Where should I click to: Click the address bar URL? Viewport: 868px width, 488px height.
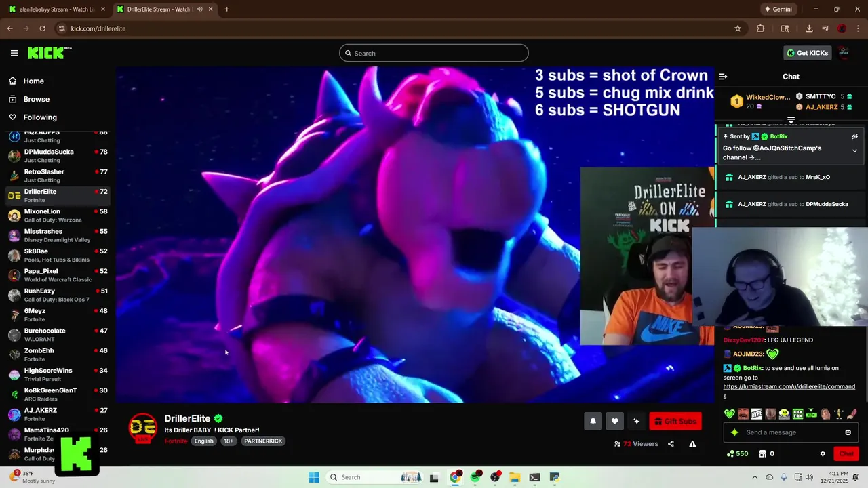(x=98, y=28)
